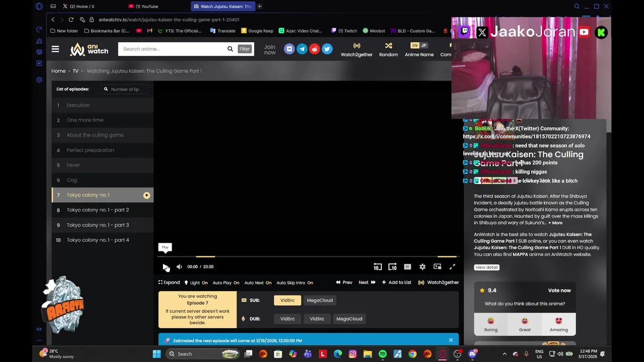Viewport: 644px width, 362px height.
Task: Click Add to List
Action: [x=396, y=283]
